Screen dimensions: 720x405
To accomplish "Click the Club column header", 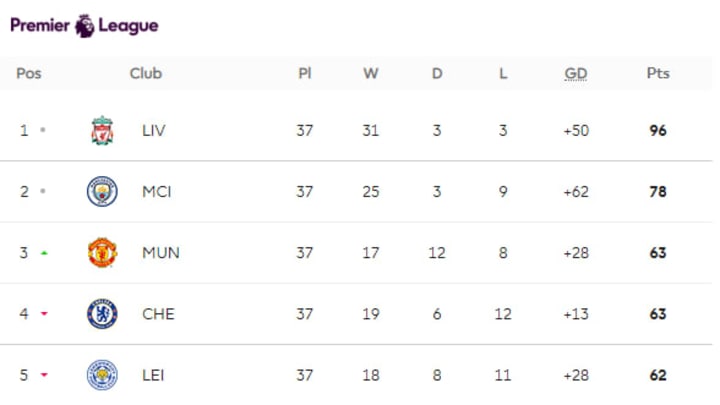I will 146,73.
